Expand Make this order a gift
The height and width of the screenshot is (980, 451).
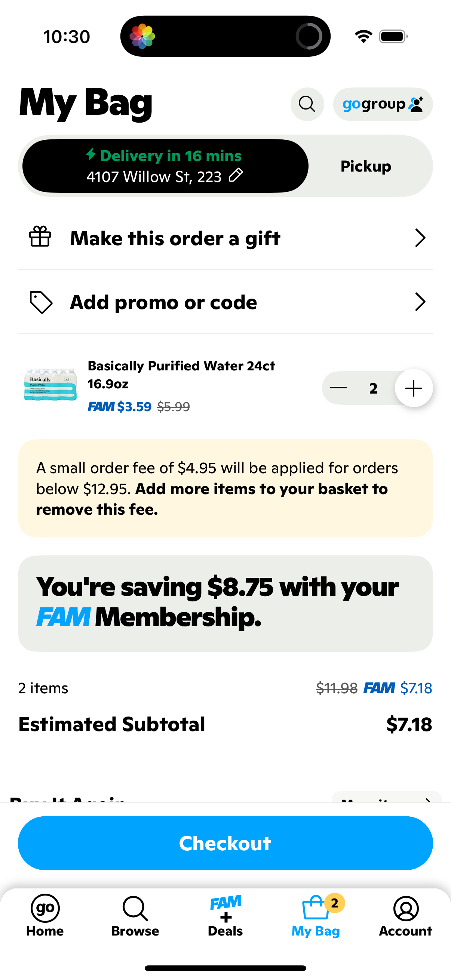click(175, 238)
